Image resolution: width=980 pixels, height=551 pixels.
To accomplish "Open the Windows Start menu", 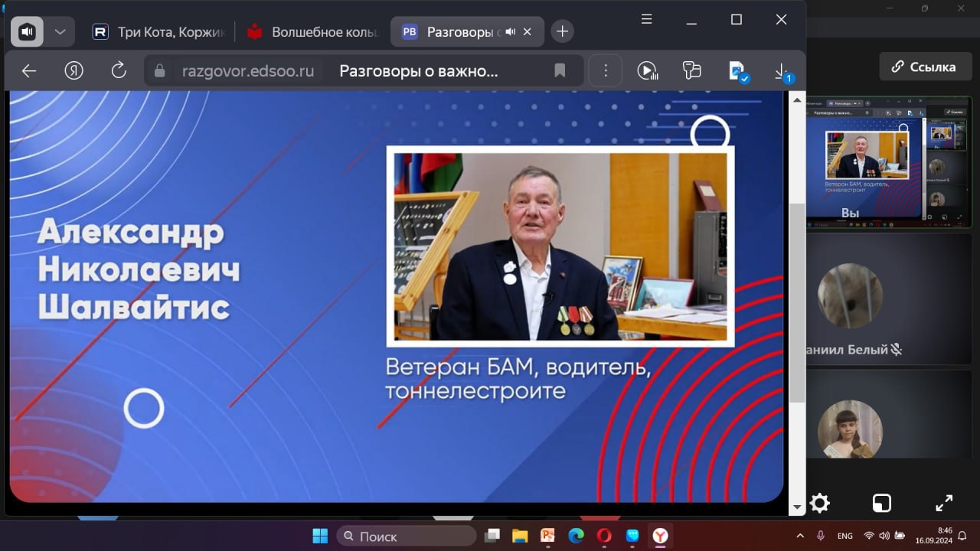I will pos(320,536).
